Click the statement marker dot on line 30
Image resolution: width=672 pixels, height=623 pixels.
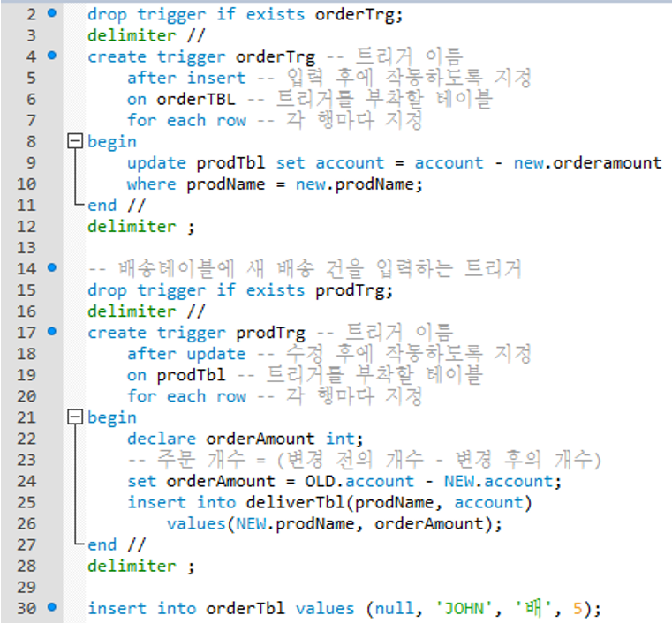(x=52, y=607)
